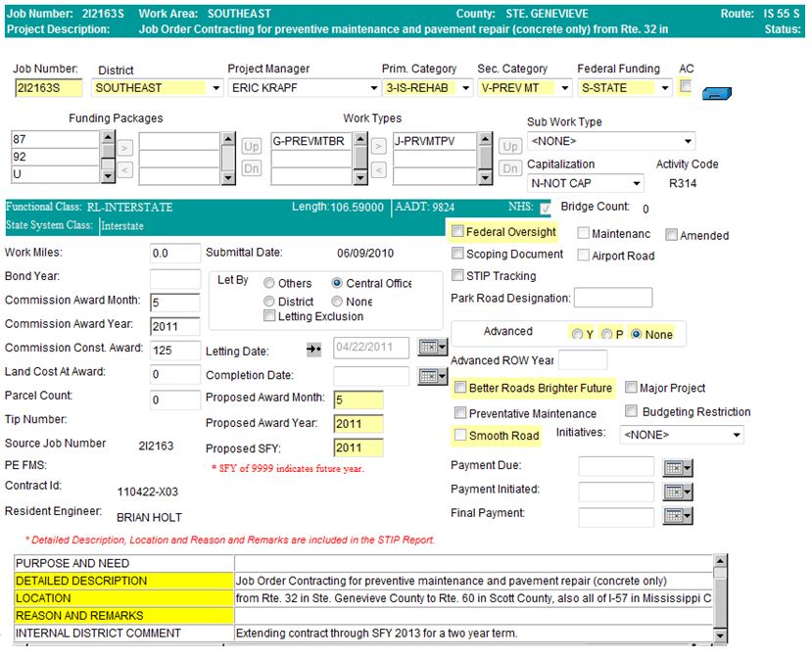Click Park Road Designation field

613,298
